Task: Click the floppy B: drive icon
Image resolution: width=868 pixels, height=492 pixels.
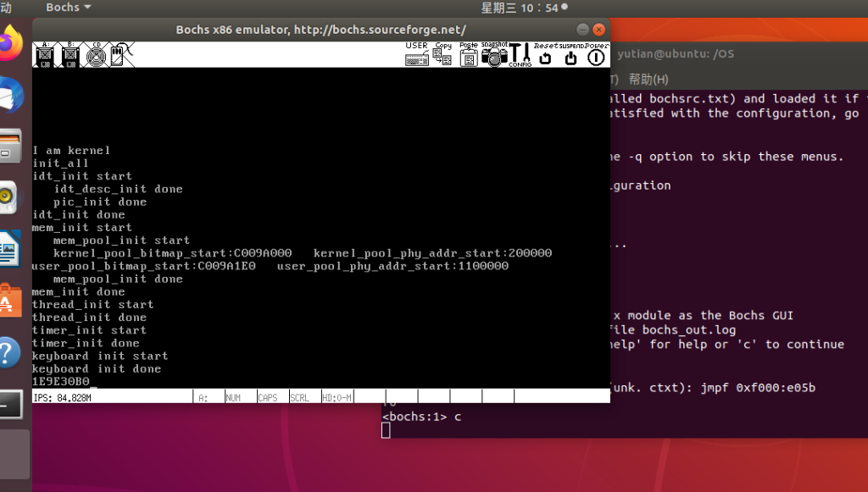Action: (x=71, y=55)
